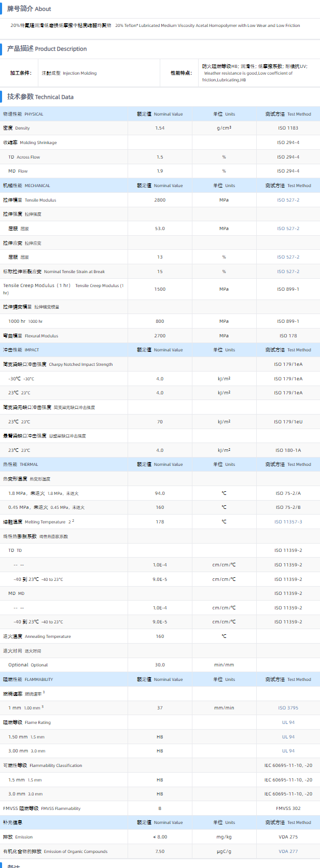This screenshot has width=320, height=868.
Task: Select the 机械性能 MECHANICAL section header
Action: (x=26, y=186)
